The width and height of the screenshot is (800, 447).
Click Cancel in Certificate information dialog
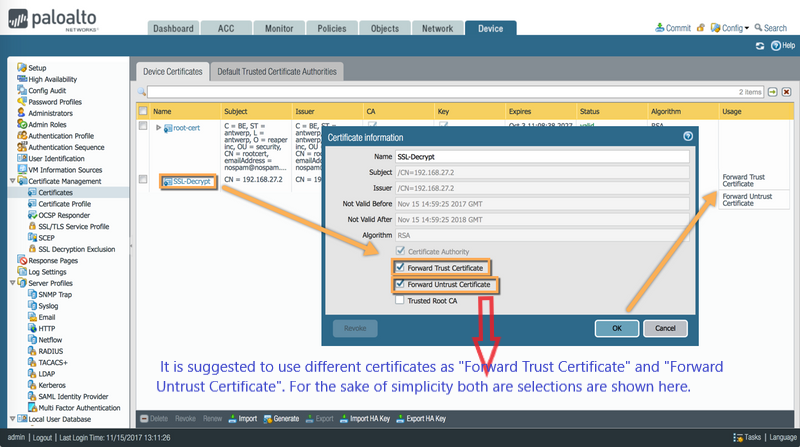(665, 328)
